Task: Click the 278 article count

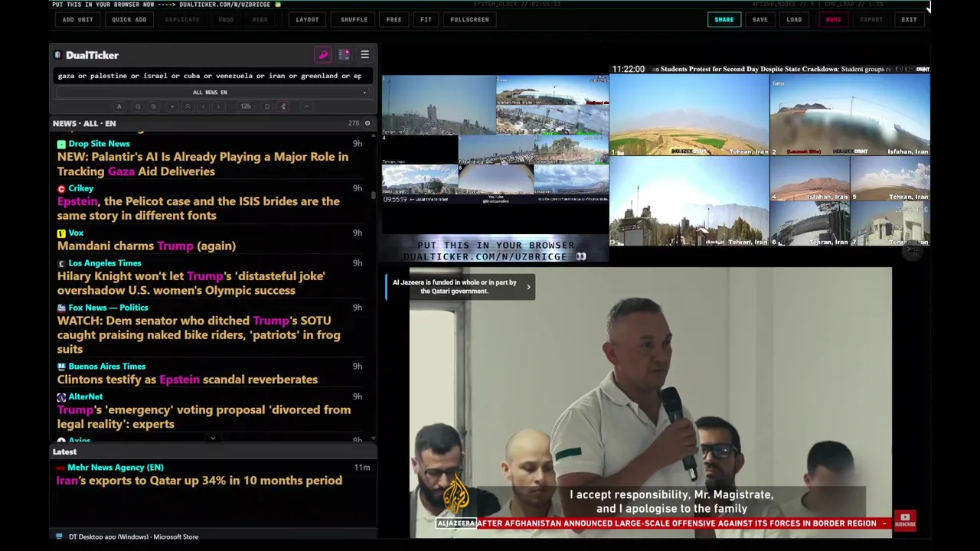Action: (354, 123)
